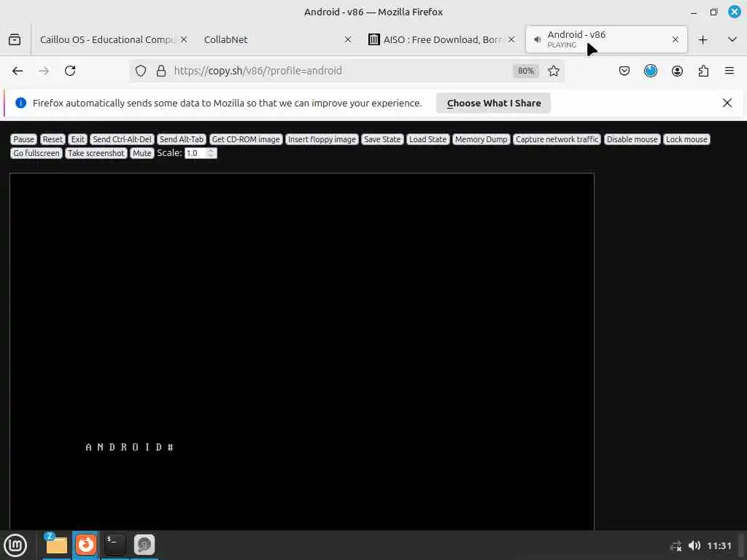Open a new tab with plus
The height and width of the screenshot is (560, 747).
tap(703, 39)
